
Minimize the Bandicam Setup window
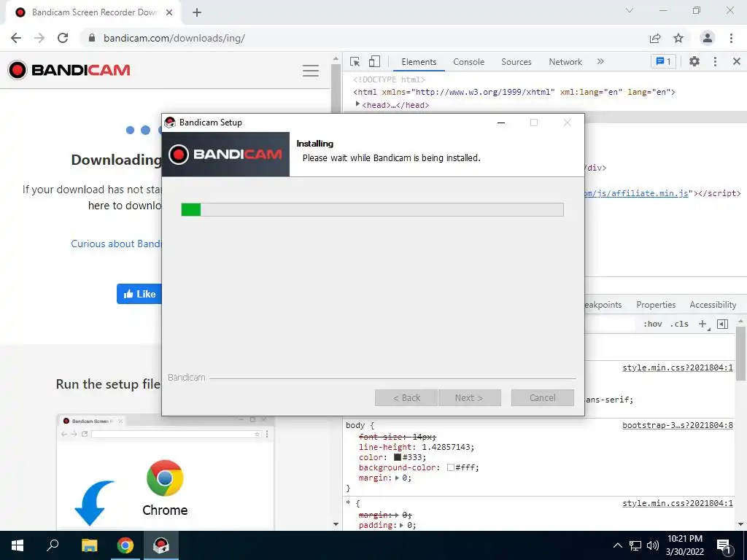pyautogui.click(x=500, y=122)
